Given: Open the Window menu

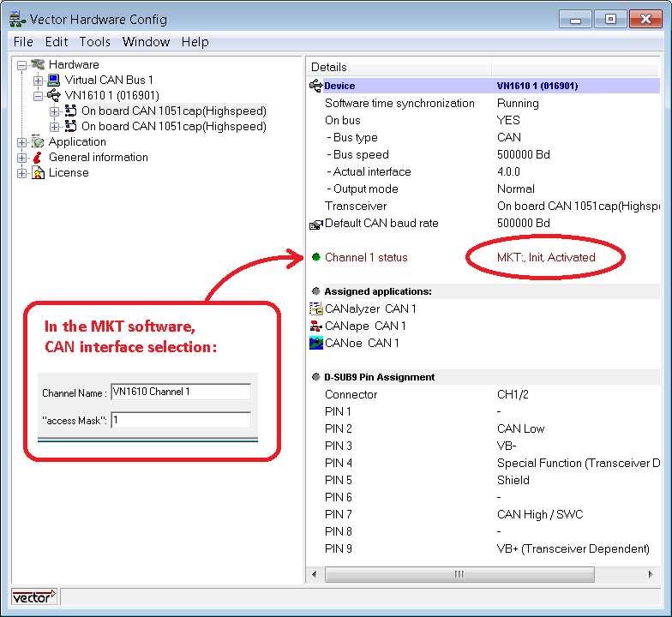Looking at the screenshot, I should (146, 42).
